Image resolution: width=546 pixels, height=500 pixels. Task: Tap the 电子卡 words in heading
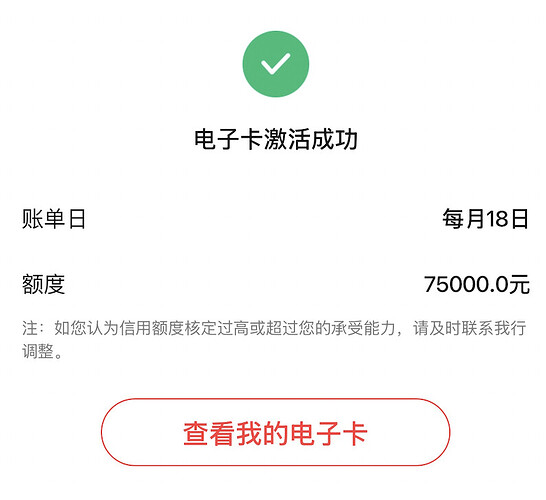click(x=229, y=139)
